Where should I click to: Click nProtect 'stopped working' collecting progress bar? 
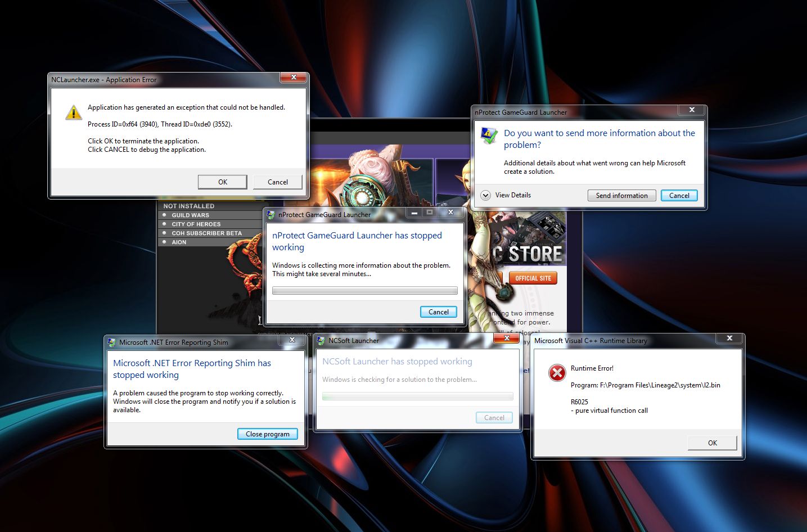(364, 291)
